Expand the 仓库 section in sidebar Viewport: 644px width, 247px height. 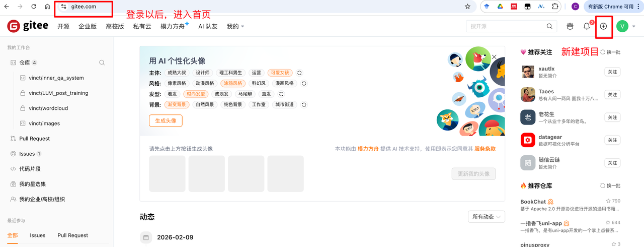pyautogui.click(x=24, y=63)
